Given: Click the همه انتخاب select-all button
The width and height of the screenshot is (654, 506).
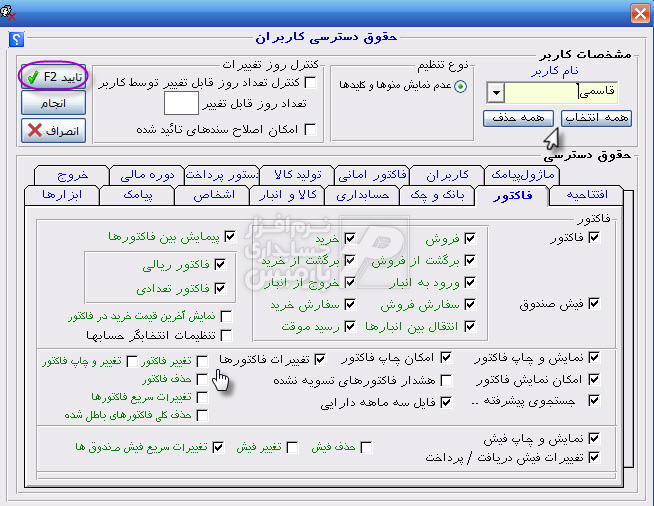Looking at the screenshot, I should click(x=596, y=118).
